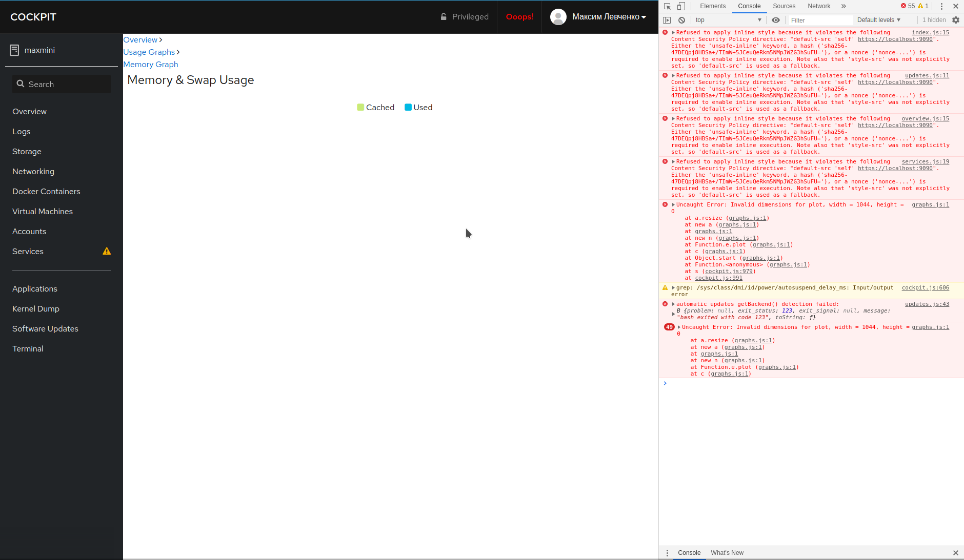Image resolution: width=964 pixels, height=560 pixels.
Task: Toggle the Used legend series
Action: (418, 107)
